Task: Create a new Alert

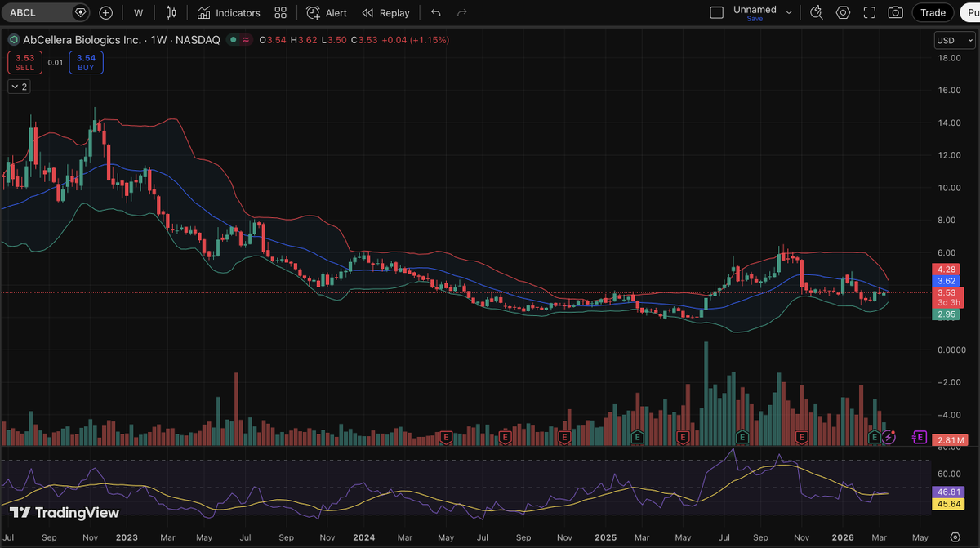Action: [327, 12]
